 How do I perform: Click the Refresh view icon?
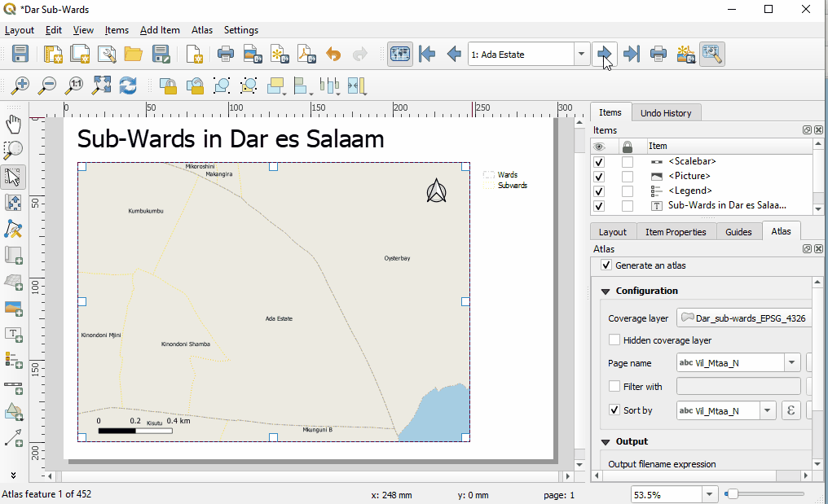[x=128, y=85]
